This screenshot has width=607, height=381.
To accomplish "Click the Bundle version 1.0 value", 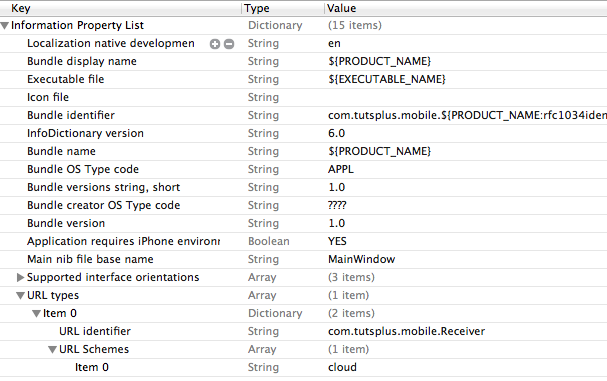I will 336,223.
